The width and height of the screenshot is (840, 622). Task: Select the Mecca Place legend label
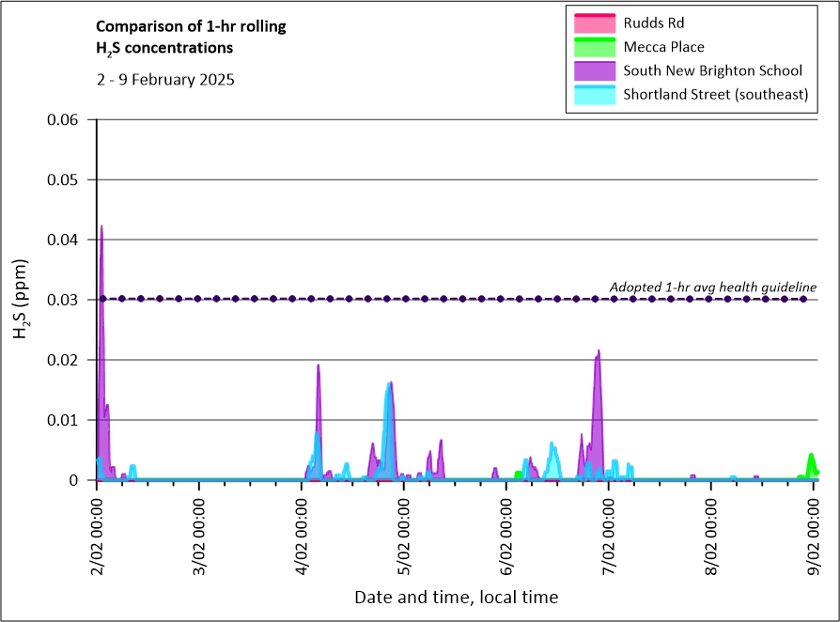point(663,47)
